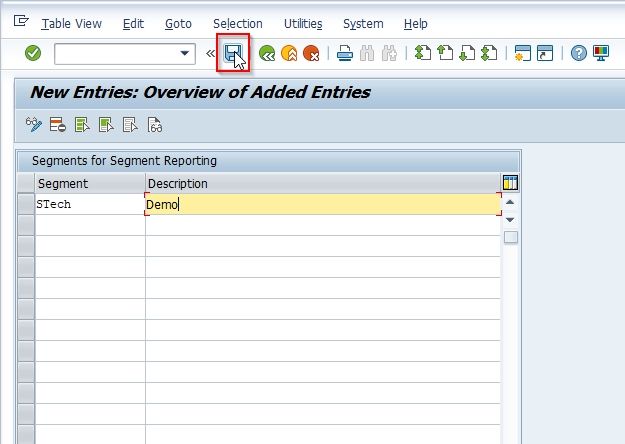Image resolution: width=625 pixels, height=444 pixels.
Task: Open the command field dropdown arrow
Action: (x=184, y=53)
